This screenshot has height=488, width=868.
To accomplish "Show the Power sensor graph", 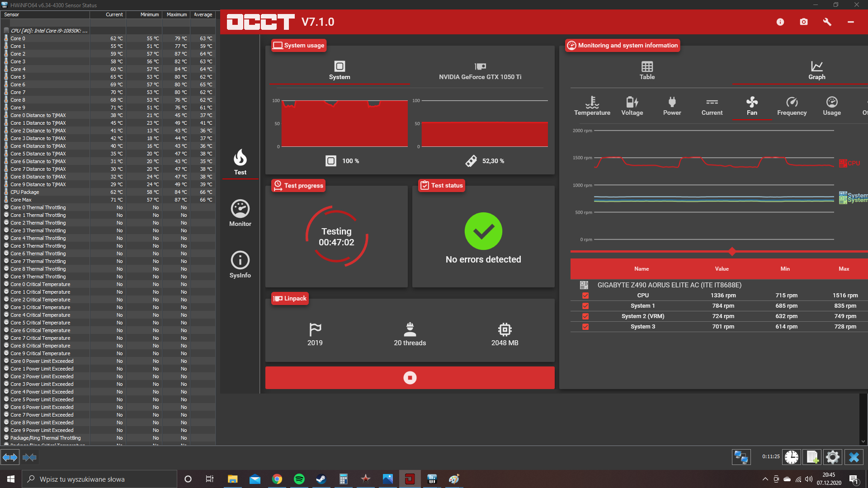I will point(672,106).
